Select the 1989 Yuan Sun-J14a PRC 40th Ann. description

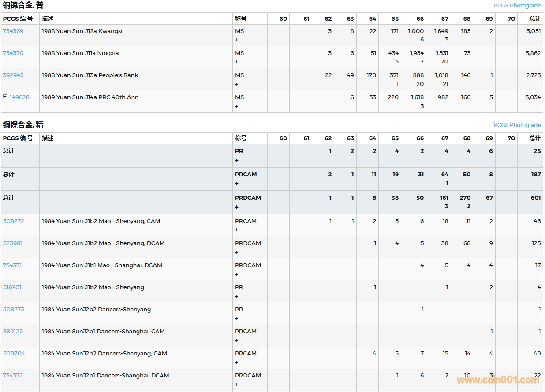[x=91, y=97]
